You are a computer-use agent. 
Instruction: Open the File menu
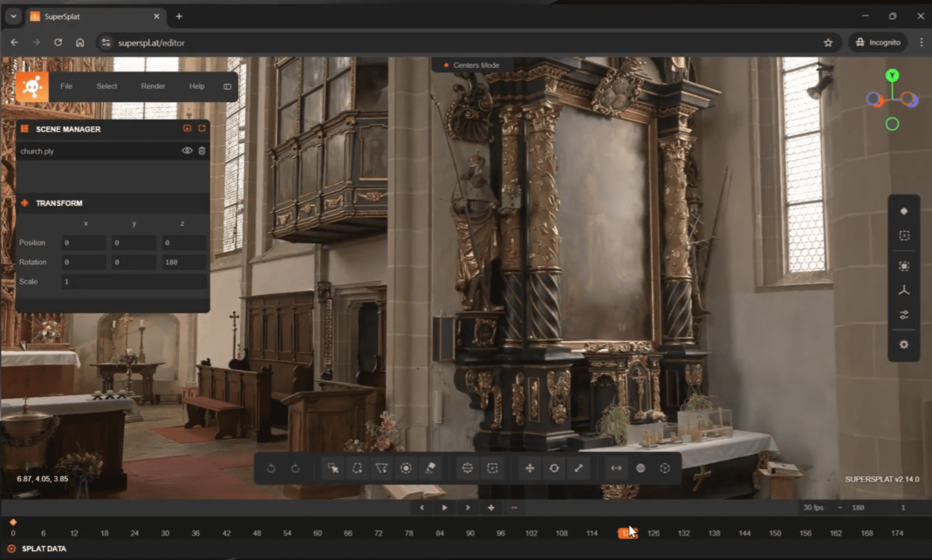click(x=66, y=86)
